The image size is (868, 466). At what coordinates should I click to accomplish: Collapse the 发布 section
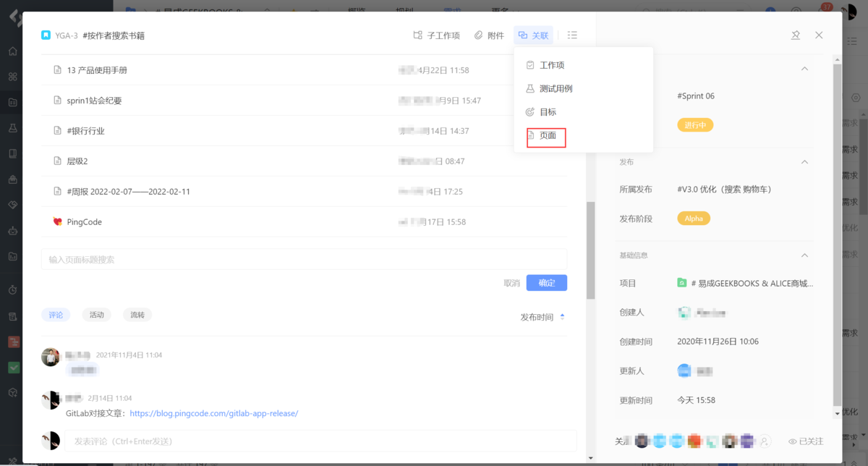pyautogui.click(x=804, y=162)
